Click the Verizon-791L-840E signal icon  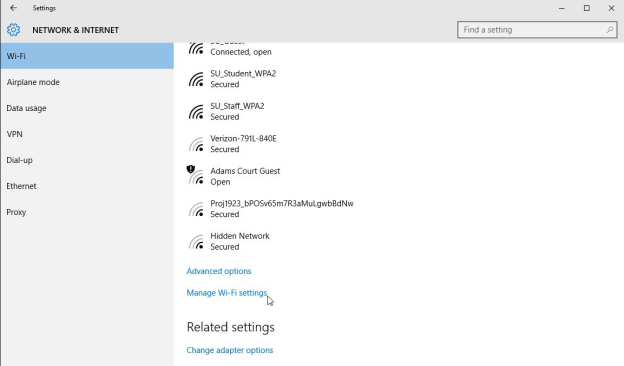(x=196, y=144)
